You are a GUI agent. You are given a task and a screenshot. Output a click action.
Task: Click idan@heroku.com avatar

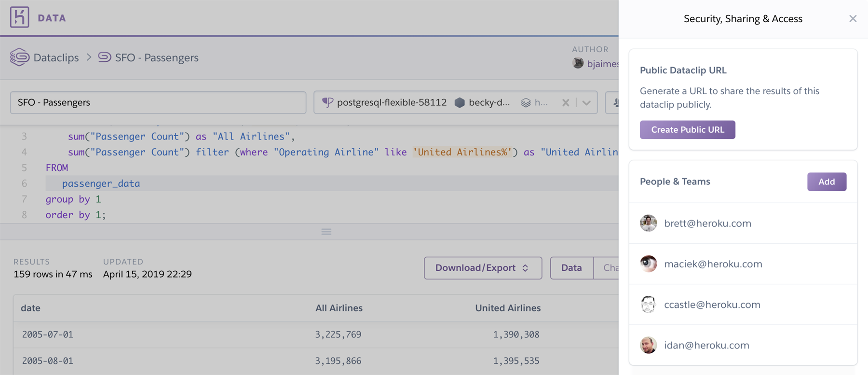point(649,345)
